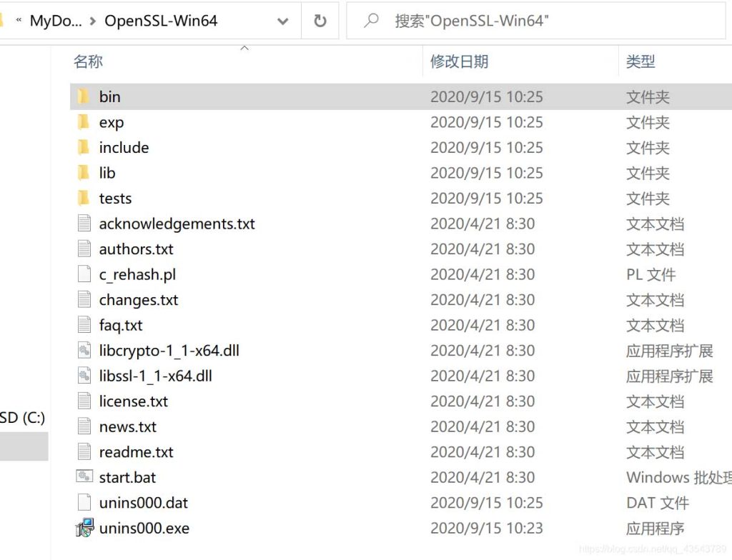
Task: Click the chevron between MyDo... and OpenSSL-Win64
Action: tap(94, 21)
